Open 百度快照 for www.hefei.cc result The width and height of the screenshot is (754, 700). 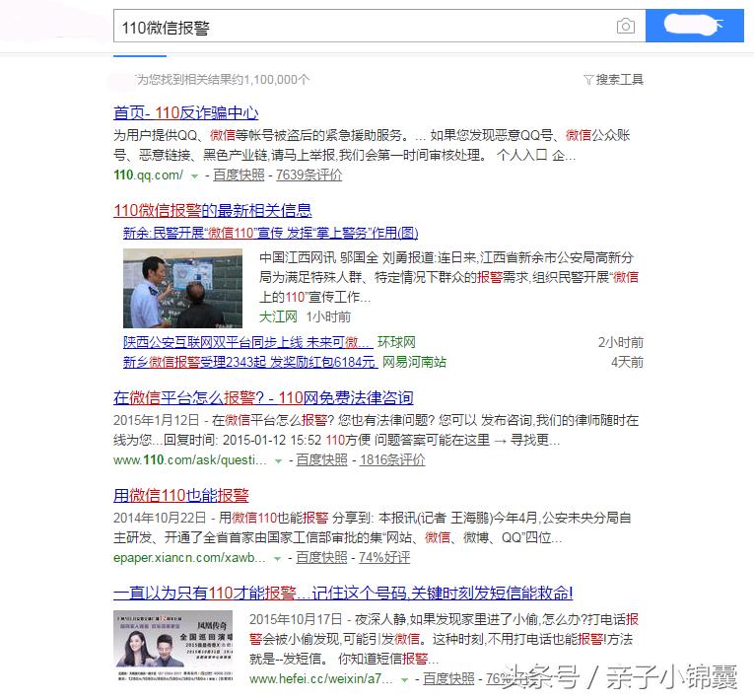[448, 679]
